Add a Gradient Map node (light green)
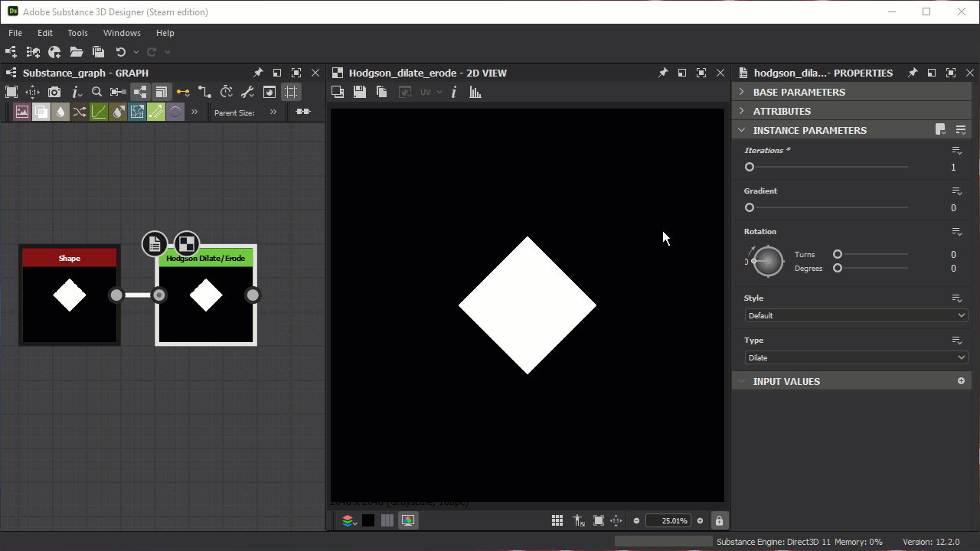 (x=156, y=112)
